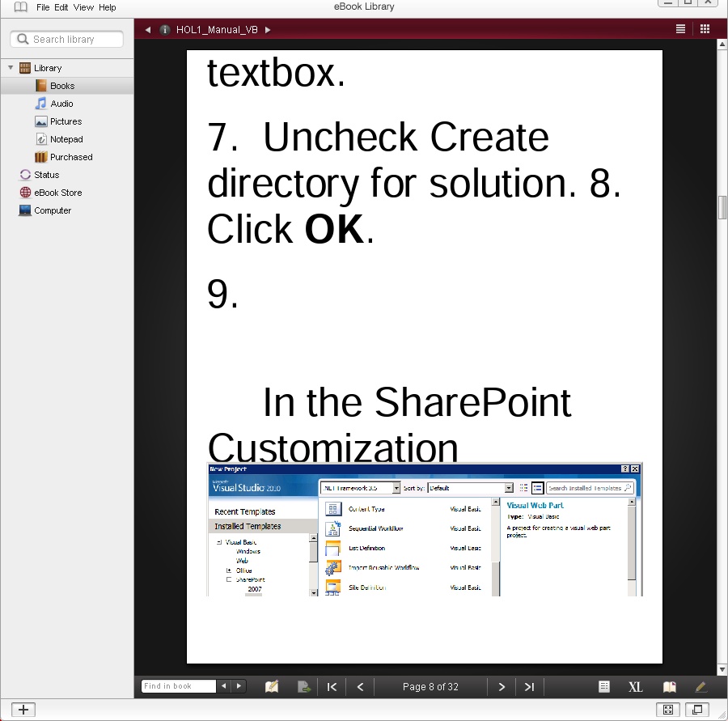The image size is (728, 721).
Task: Click the scrollbar down arrow
Action: point(722,669)
